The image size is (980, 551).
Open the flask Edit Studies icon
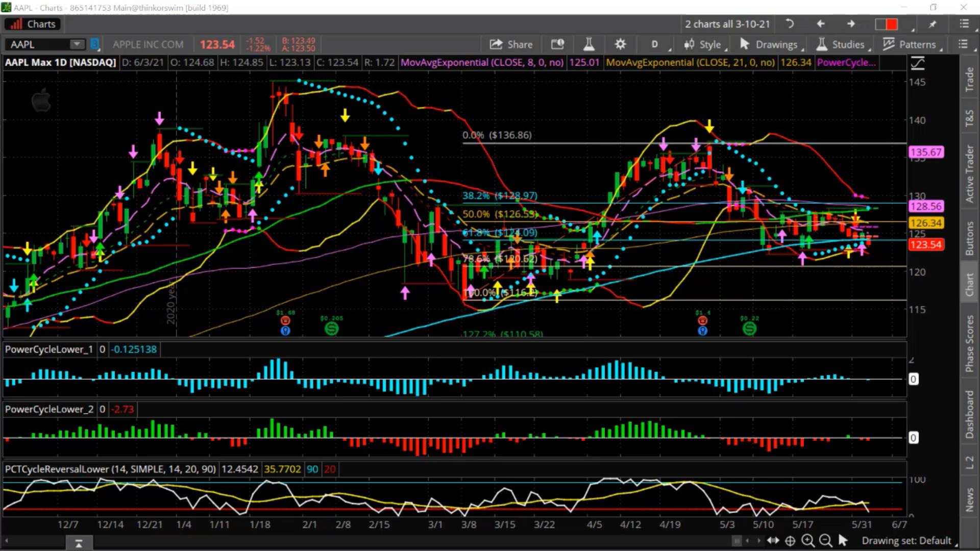[x=589, y=44]
